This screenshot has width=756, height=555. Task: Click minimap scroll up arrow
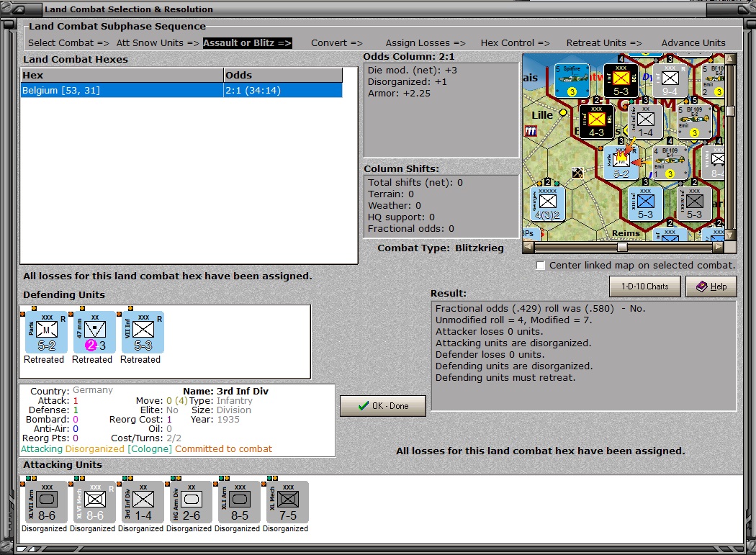(731, 59)
